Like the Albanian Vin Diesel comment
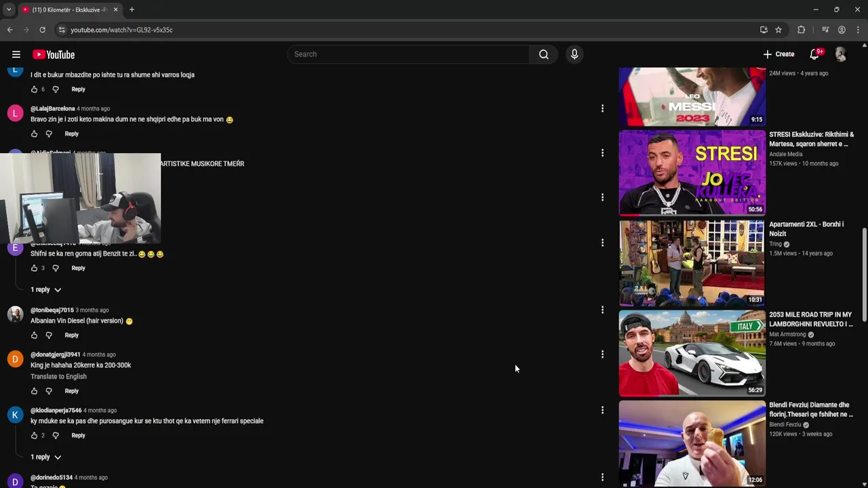 [x=35, y=335]
